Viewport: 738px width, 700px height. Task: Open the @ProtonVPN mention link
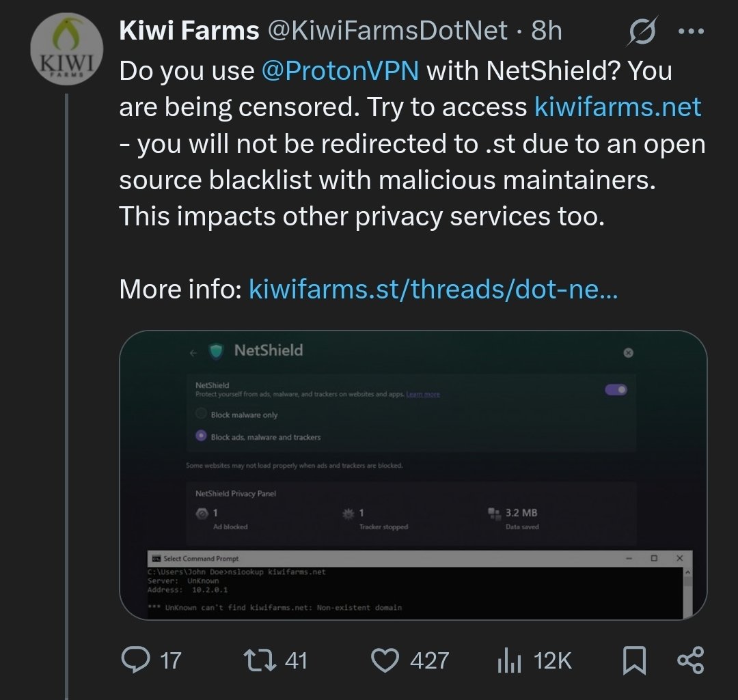coord(340,71)
